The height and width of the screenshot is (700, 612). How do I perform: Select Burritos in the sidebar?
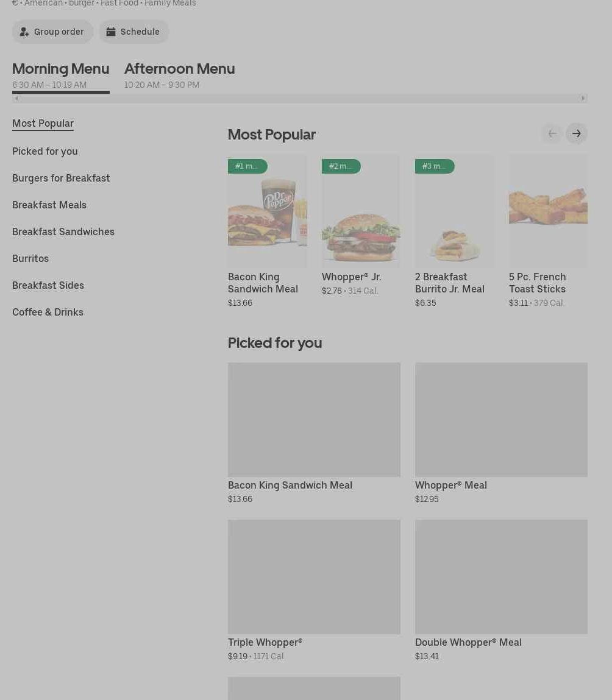pos(30,258)
